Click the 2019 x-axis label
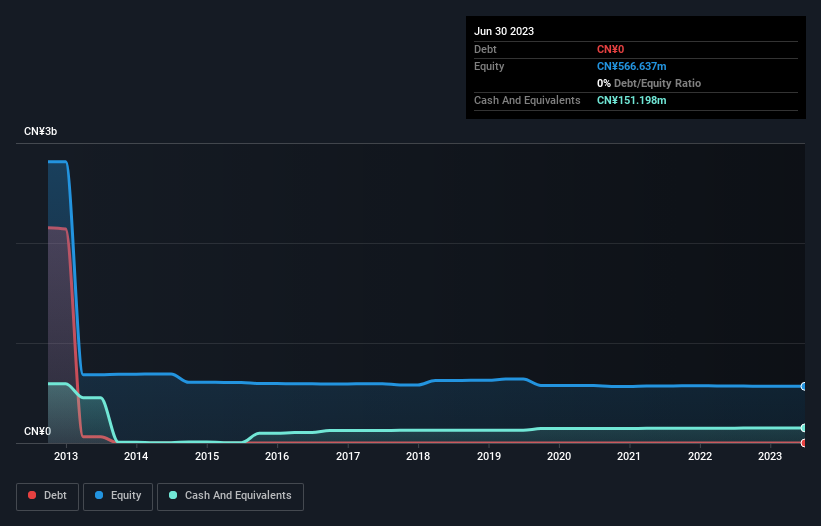 [x=489, y=456]
